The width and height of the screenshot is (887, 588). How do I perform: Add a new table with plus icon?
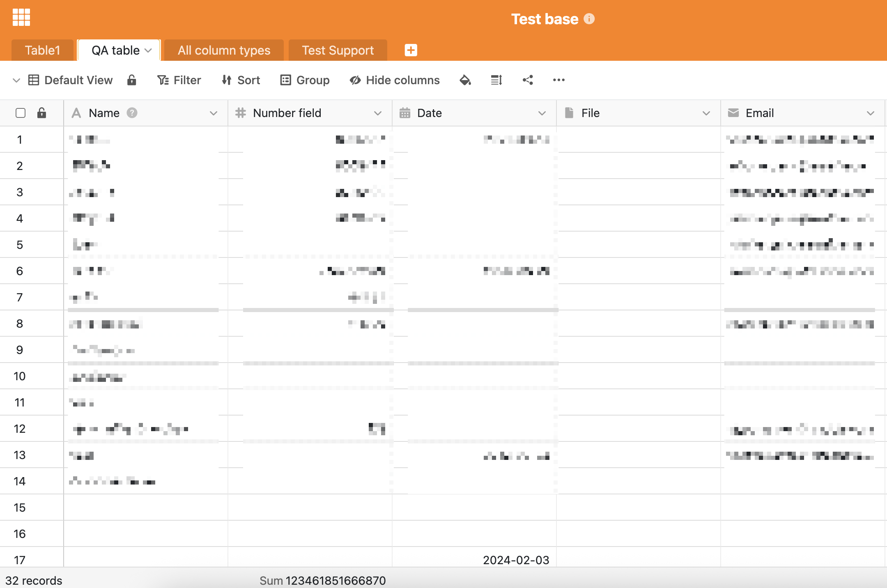tap(411, 50)
